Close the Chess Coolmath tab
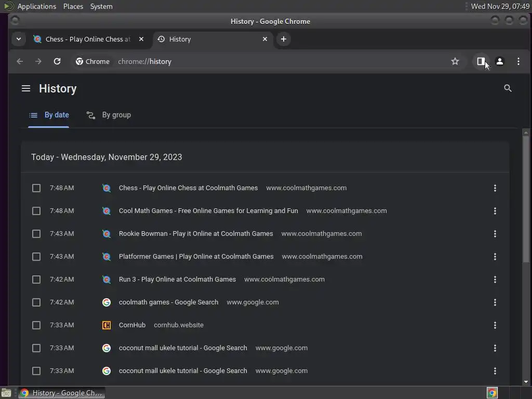Image resolution: width=532 pixels, height=399 pixels. tap(141, 39)
